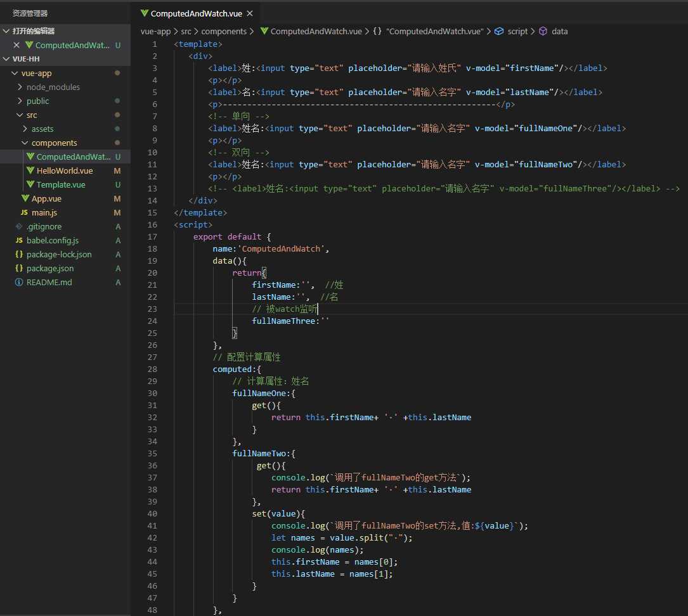Image resolution: width=688 pixels, height=616 pixels.
Task: Click the A status badge next to .gitignore
Action: (117, 227)
